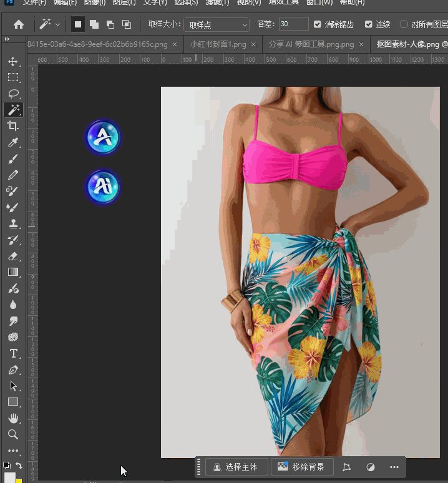This screenshot has width=448, height=483.
Task: Click the foreground color swatch
Action: [9, 477]
